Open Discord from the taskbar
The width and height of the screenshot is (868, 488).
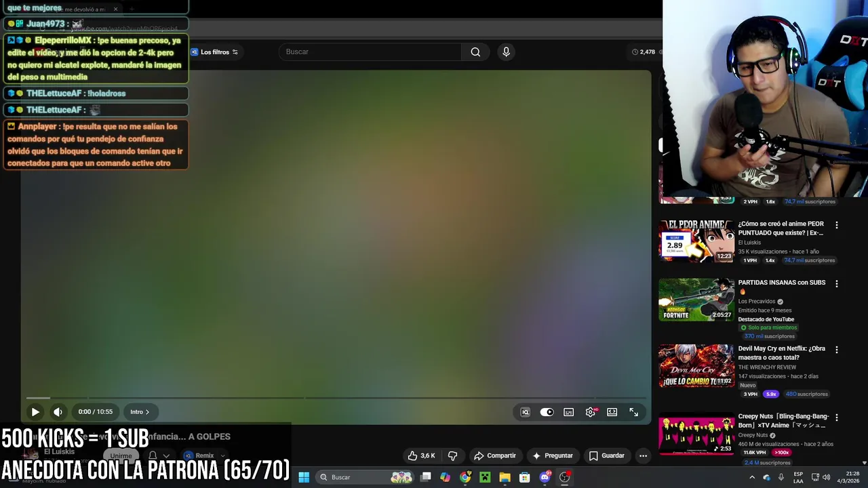545,477
